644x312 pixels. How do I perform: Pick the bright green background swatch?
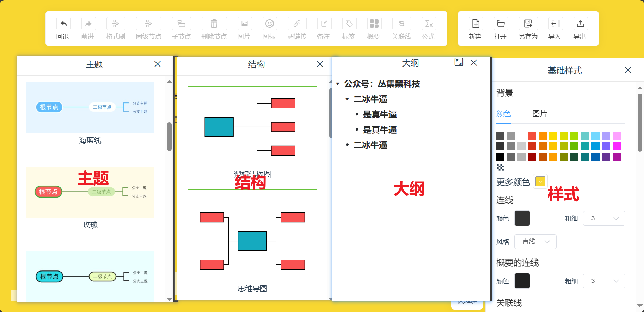(574, 136)
